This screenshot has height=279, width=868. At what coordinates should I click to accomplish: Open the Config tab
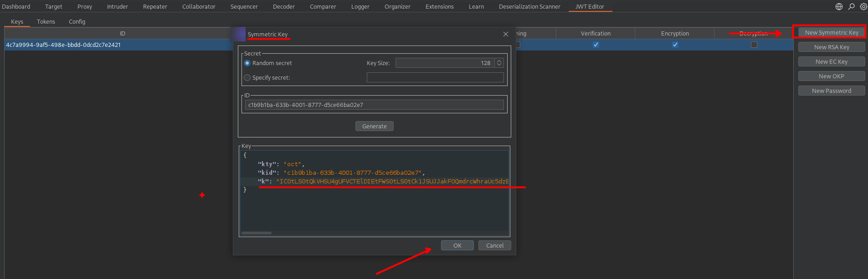click(77, 21)
